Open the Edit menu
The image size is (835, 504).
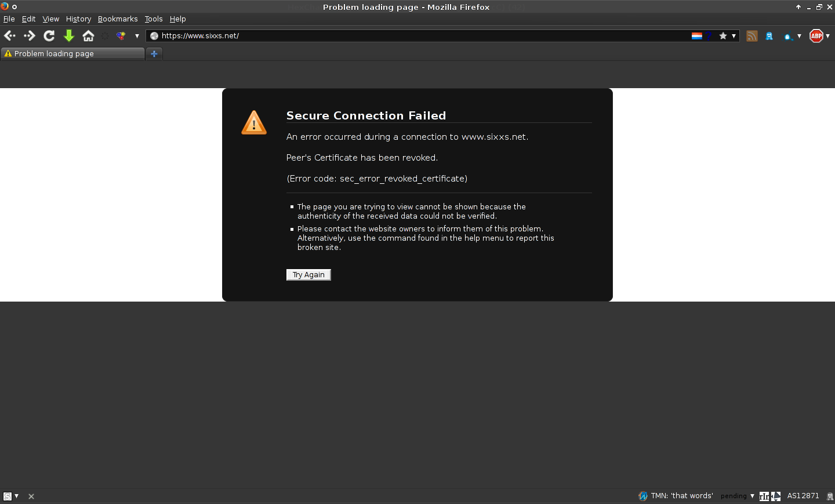(29, 19)
